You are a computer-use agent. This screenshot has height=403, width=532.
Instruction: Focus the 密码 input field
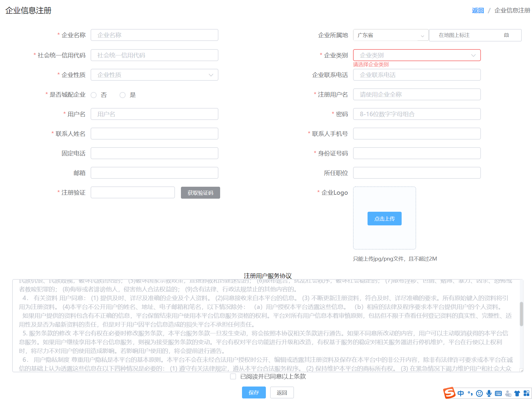tap(417, 114)
